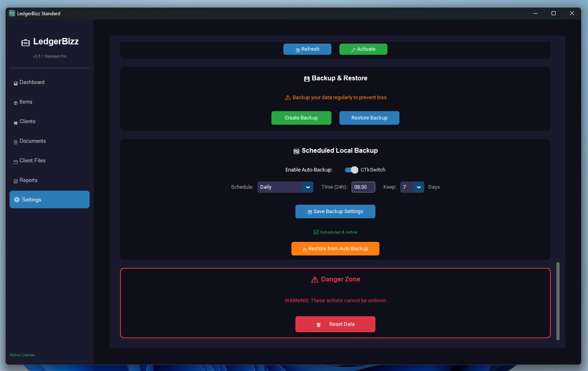Click the v3.5.1 Standard Pro version text

click(50, 56)
